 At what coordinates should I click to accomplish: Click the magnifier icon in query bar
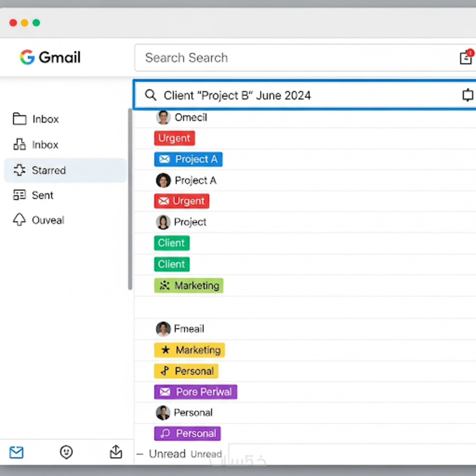click(151, 95)
